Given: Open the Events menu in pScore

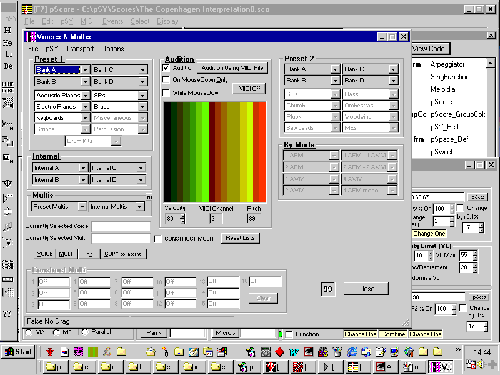Looking at the screenshot, I should (112, 21).
